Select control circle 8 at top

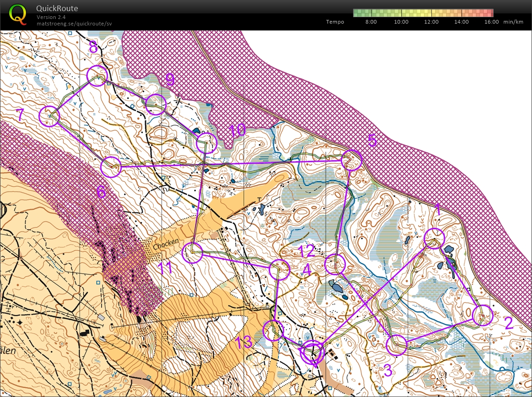click(97, 76)
